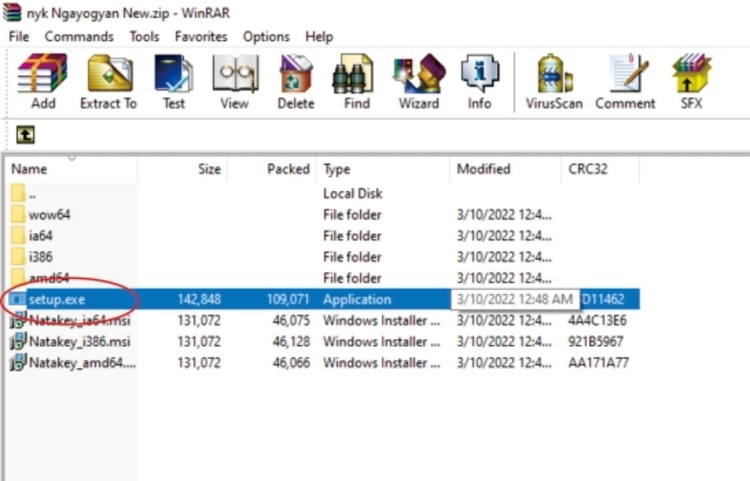Click CRC32 value 4A4C13E6

pyautogui.click(x=597, y=320)
